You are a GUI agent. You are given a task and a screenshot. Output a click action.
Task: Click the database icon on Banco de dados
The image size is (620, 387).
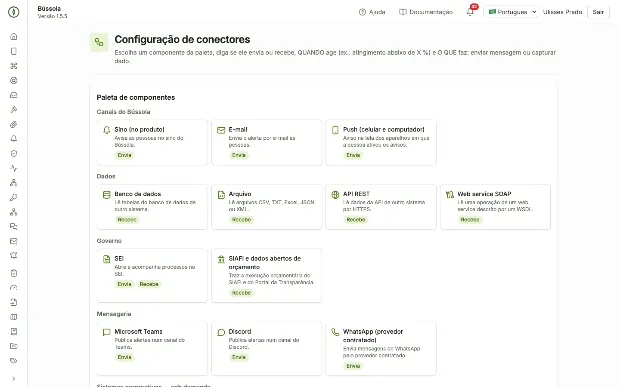[106, 194]
